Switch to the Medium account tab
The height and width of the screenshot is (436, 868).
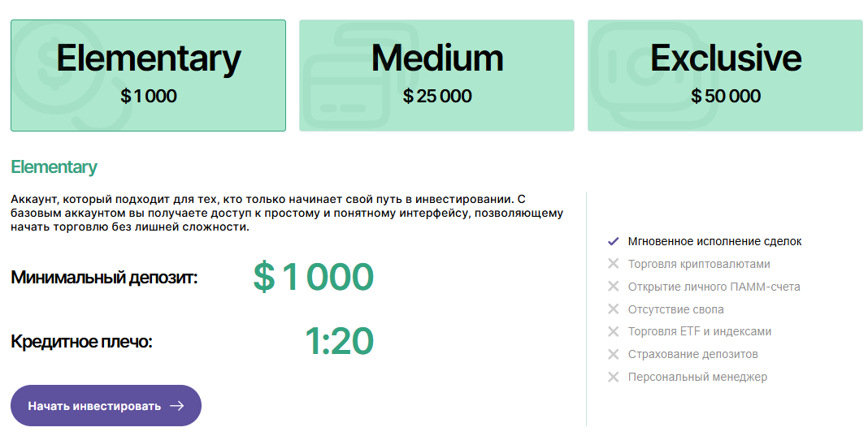[x=436, y=76]
